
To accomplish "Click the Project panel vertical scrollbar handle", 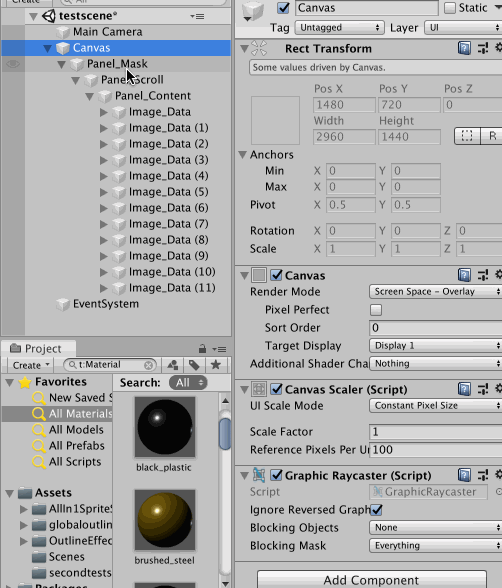I will [225, 433].
